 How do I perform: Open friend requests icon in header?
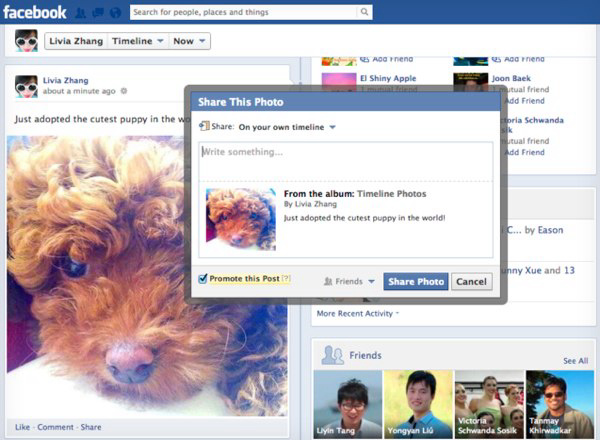(80, 13)
